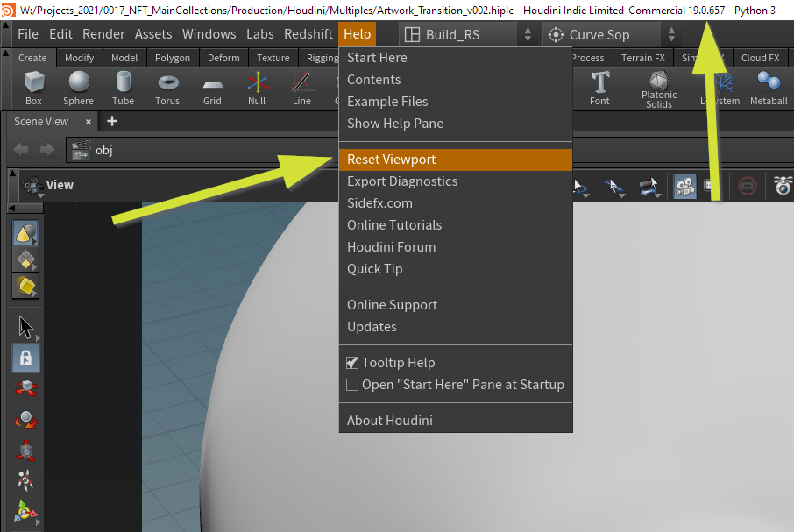
Task: Select the Pose tool icon
Action: pos(25,480)
